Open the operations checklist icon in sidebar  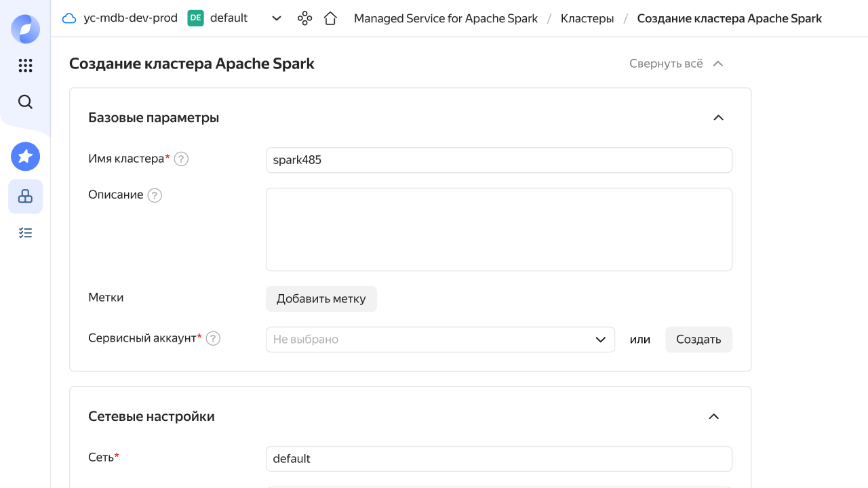pos(25,233)
